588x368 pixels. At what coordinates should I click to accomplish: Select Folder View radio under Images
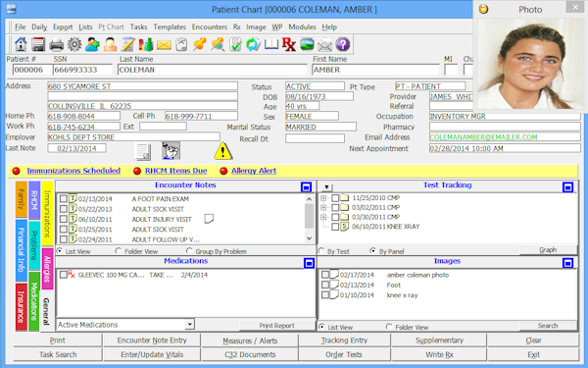click(x=389, y=327)
